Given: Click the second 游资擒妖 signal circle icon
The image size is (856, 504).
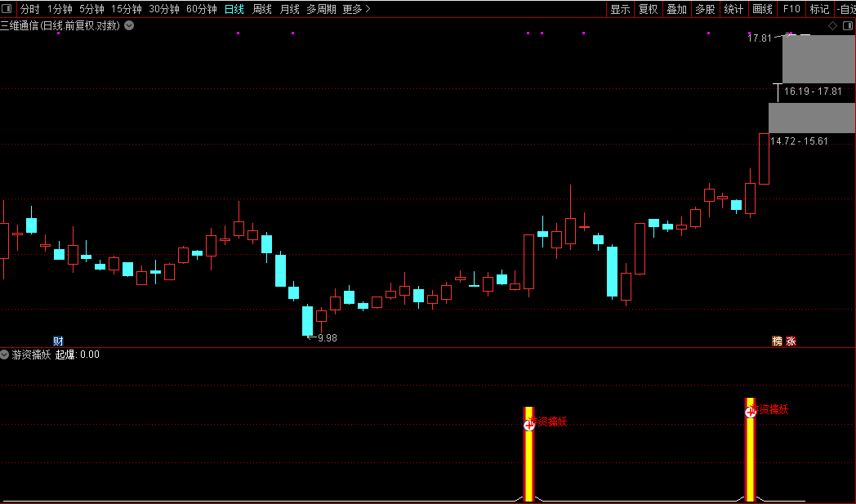Looking at the screenshot, I should (751, 412).
